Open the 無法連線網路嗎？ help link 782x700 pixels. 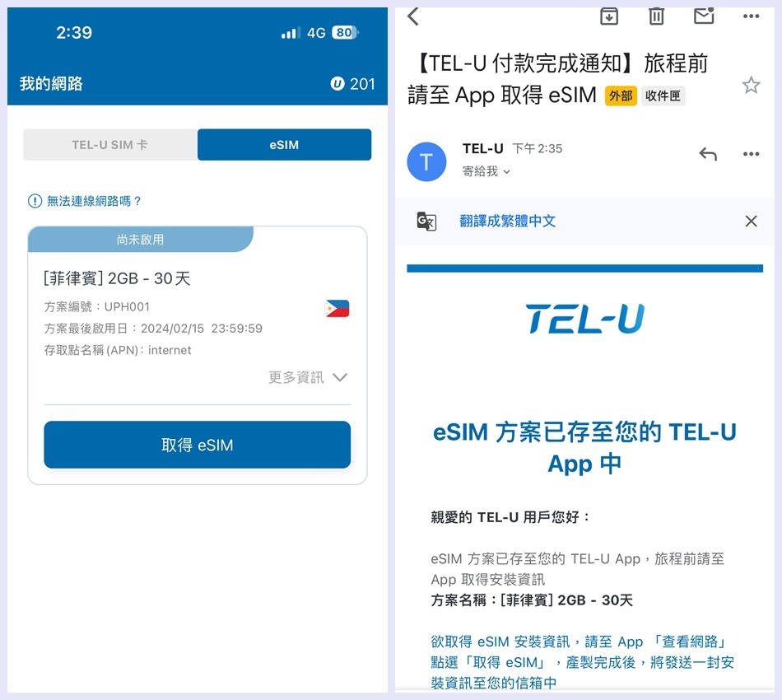click(x=84, y=201)
